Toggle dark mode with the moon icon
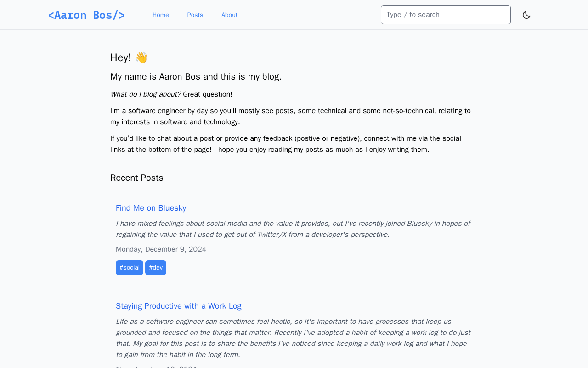588x368 pixels. click(x=526, y=15)
